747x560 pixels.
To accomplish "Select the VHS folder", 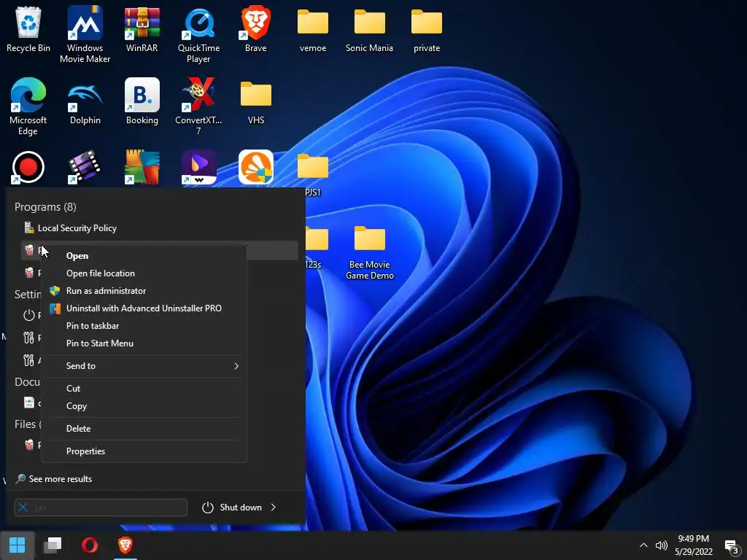I will point(256,102).
